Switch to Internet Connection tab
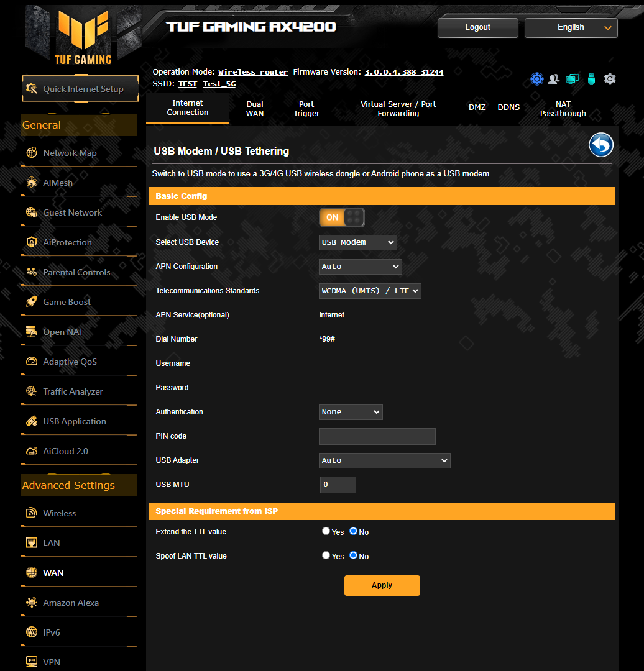 188,108
